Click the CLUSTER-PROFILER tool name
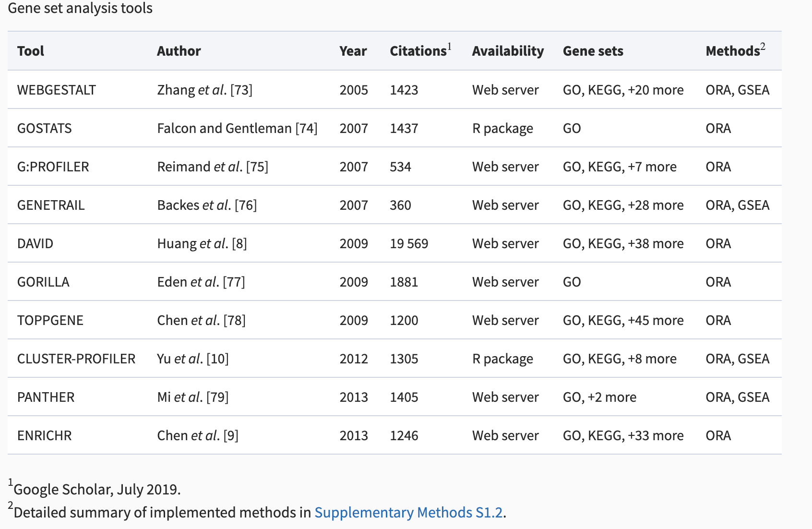 pos(76,359)
